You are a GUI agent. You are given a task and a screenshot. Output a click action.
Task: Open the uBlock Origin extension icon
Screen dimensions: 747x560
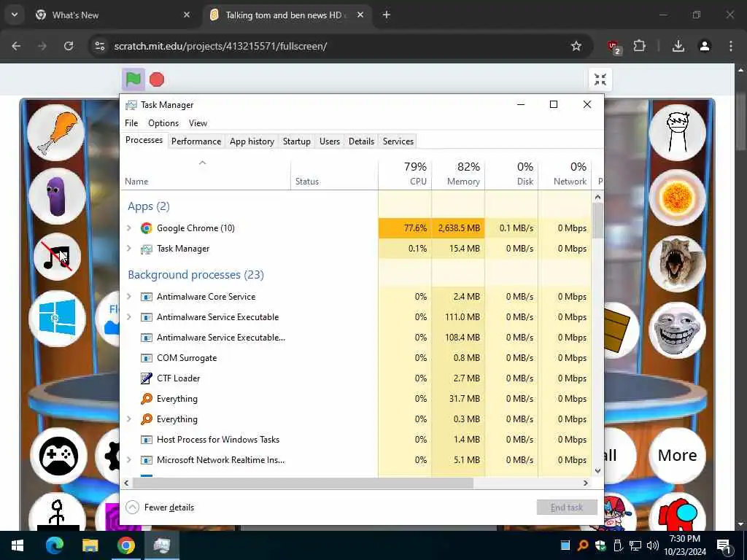614,47
